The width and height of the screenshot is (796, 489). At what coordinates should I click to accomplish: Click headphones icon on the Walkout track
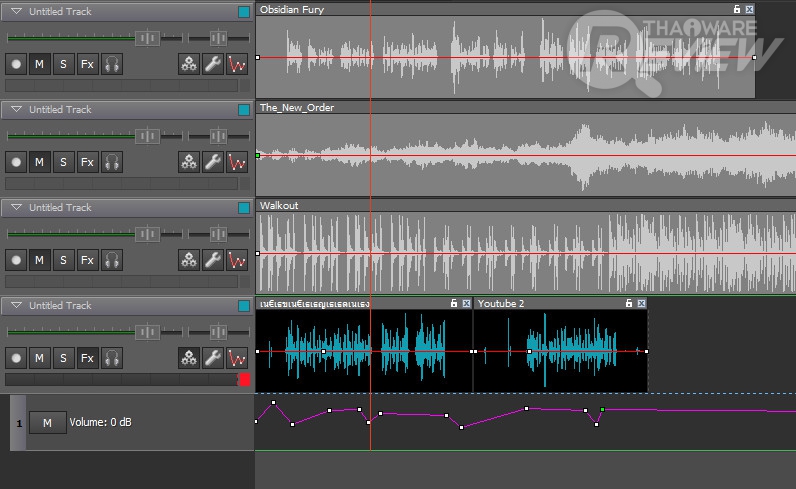tap(112, 260)
